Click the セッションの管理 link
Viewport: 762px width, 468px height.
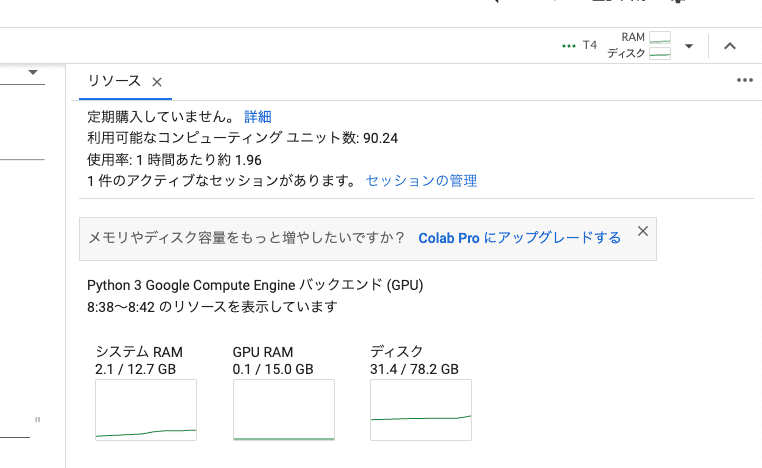click(421, 181)
